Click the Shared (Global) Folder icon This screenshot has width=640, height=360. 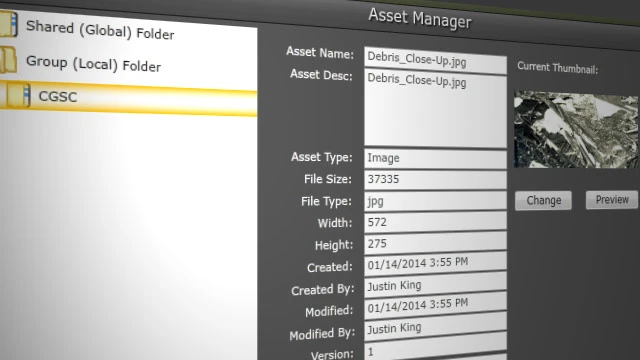click(8, 23)
